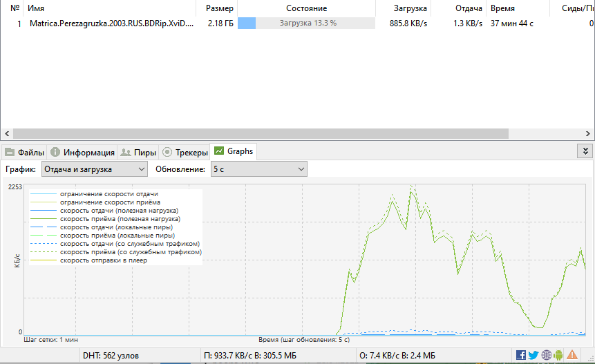Sort by the Загрузка column header

(x=404, y=8)
